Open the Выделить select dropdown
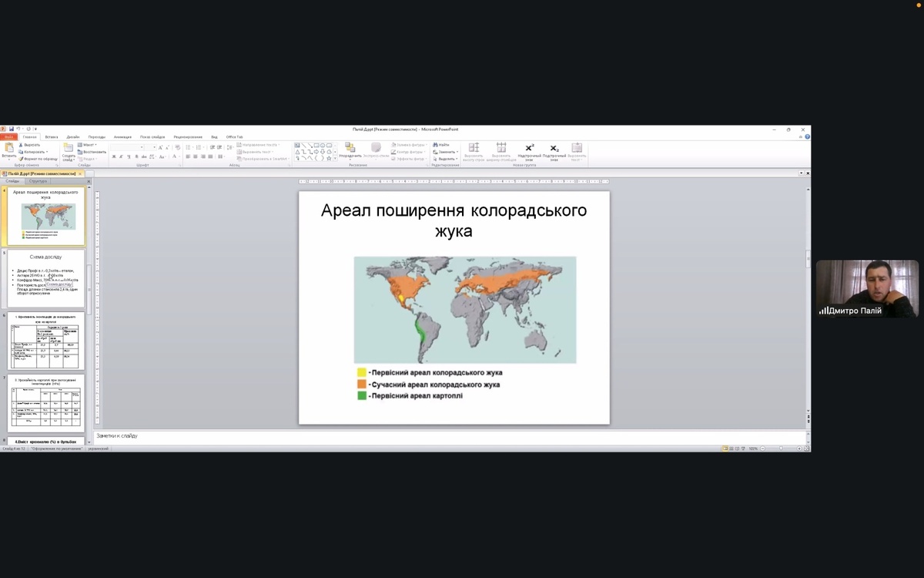Screen dimensions: 924x578 [446, 159]
